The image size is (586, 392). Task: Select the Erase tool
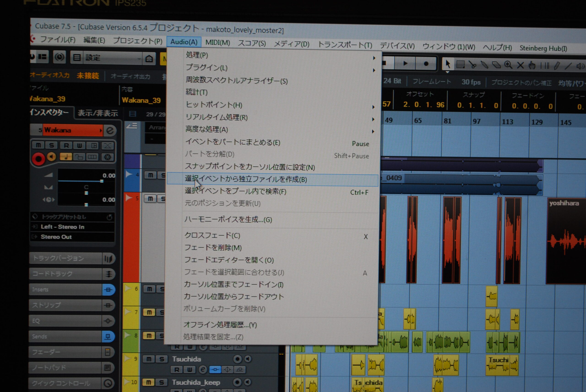click(x=496, y=65)
